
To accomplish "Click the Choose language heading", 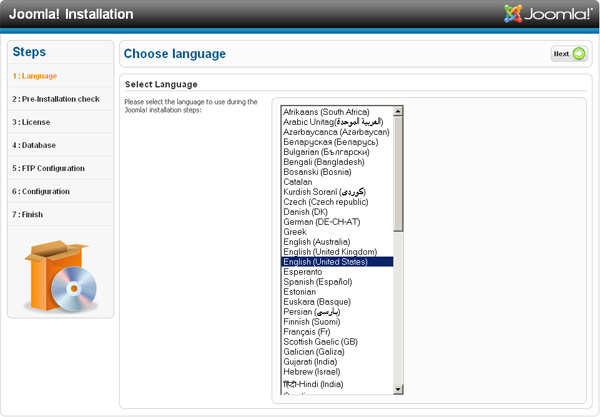I will (x=174, y=54).
